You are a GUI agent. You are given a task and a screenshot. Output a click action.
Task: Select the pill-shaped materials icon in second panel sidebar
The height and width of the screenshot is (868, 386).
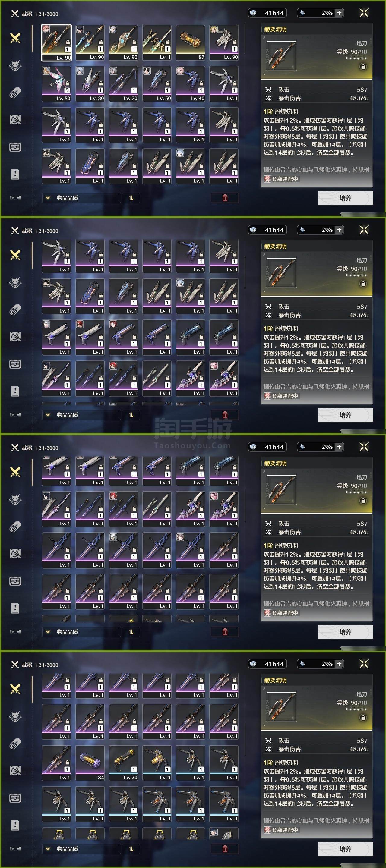tap(15, 310)
